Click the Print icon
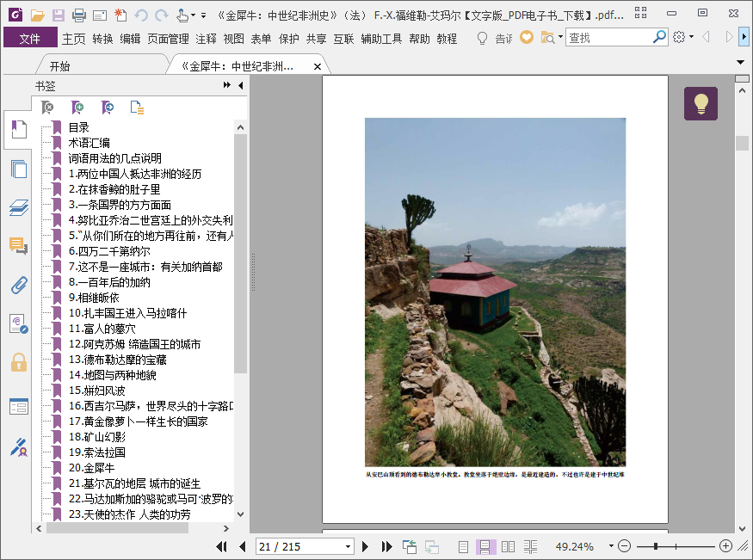753x560 pixels. (x=79, y=15)
